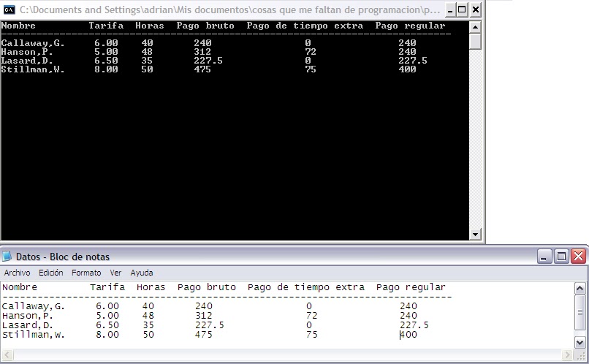Viewport: 589px width, 364px height.
Task: Click console scrollbar up arrow
Action: tap(475, 27)
